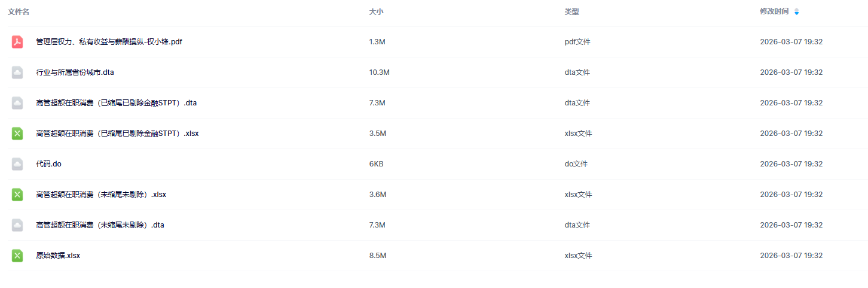Click the 修改时间 column header text
The width and height of the screenshot is (868, 288).
(x=774, y=12)
